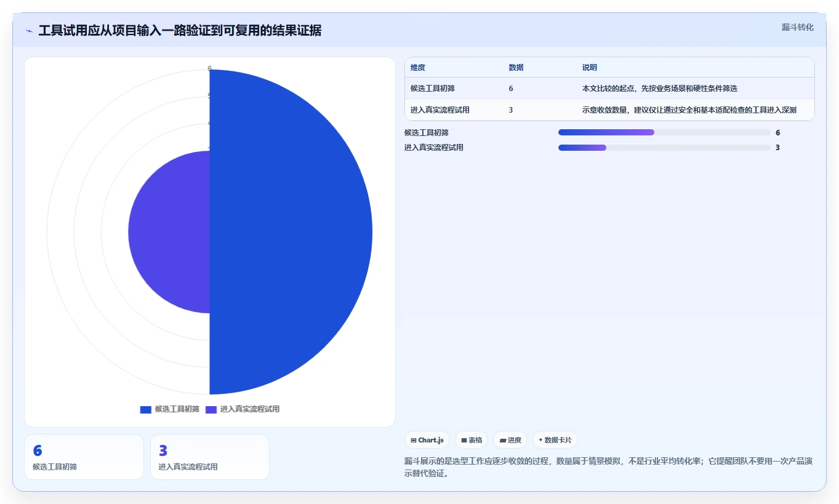This screenshot has width=839, height=504.
Task: Click the 候选工具初筛 cell in the table
Action: (x=433, y=89)
